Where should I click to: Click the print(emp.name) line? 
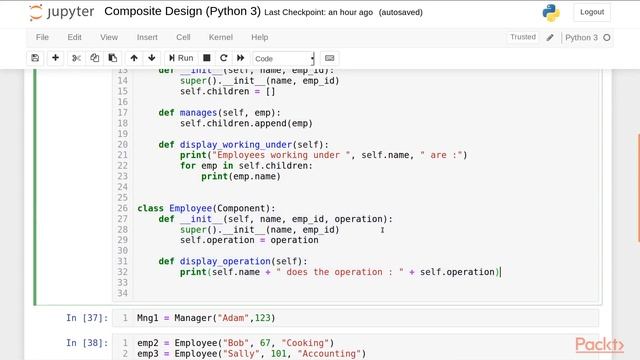(241, 176)
